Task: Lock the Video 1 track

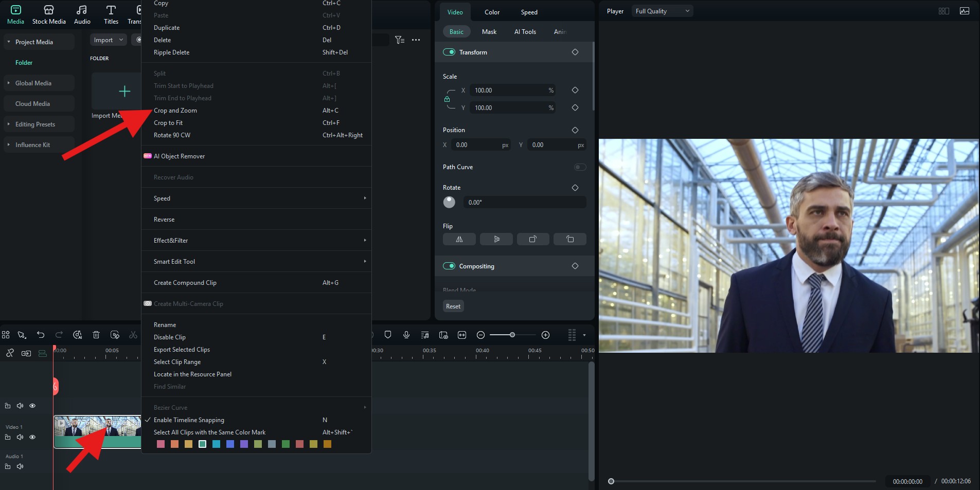Action: point(8,437)
